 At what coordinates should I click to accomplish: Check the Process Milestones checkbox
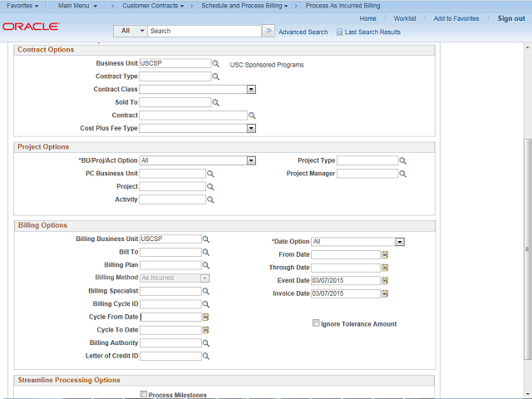point(144,395)
